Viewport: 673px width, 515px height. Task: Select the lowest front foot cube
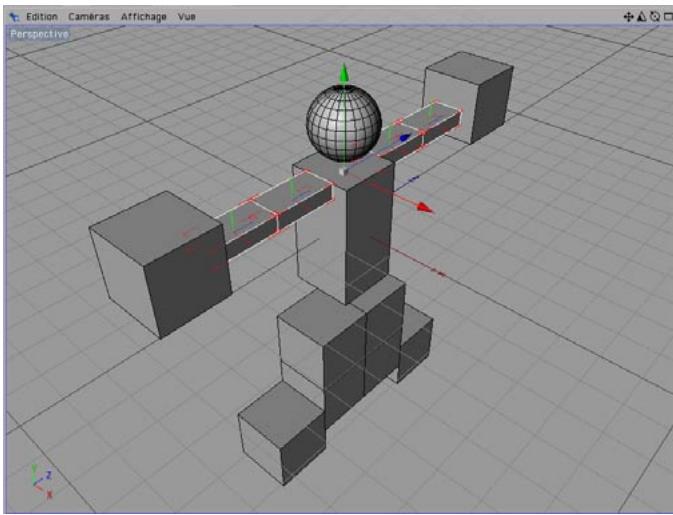(282, 433)
